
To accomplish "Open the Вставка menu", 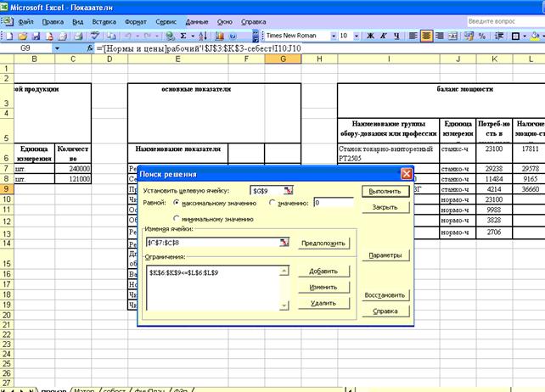I will click(104, 22).
